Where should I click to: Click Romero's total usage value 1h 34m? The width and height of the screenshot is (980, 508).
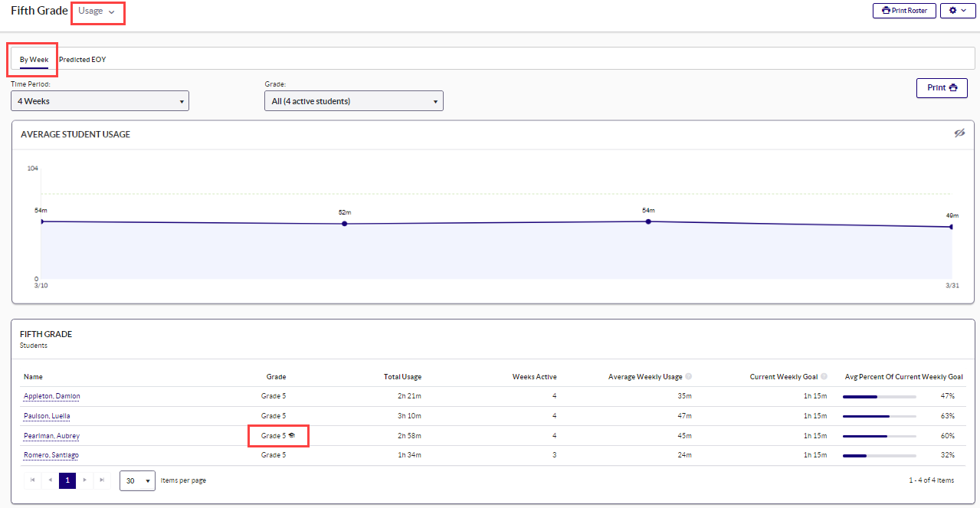point(410,455)
